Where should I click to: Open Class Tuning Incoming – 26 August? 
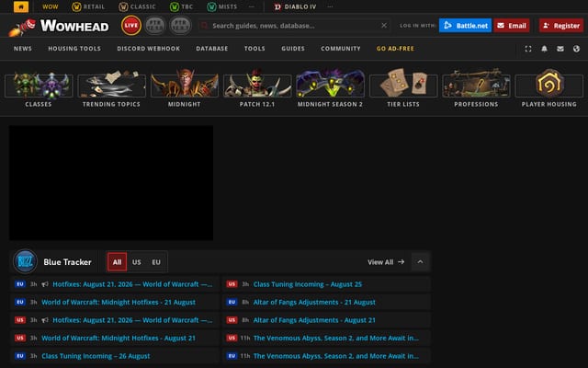96,356
